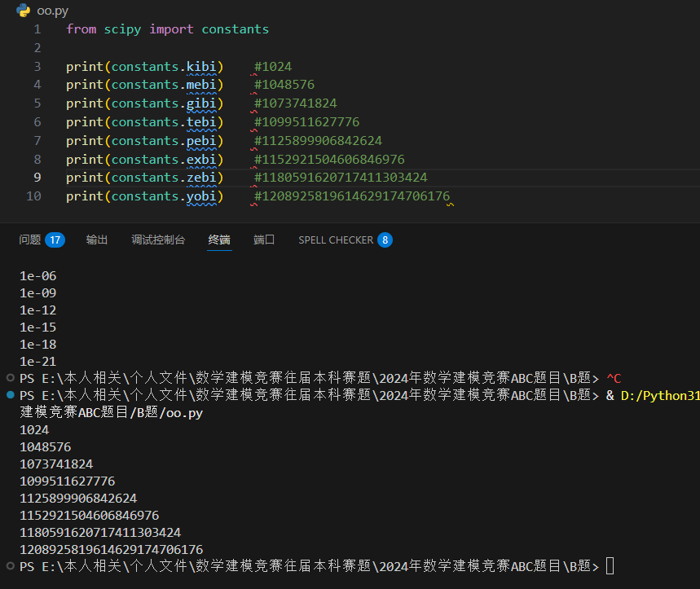Click the #1125899906842624 comment
Image resolution: width=700 pixels, height=589 pixels.
[318, 141]
